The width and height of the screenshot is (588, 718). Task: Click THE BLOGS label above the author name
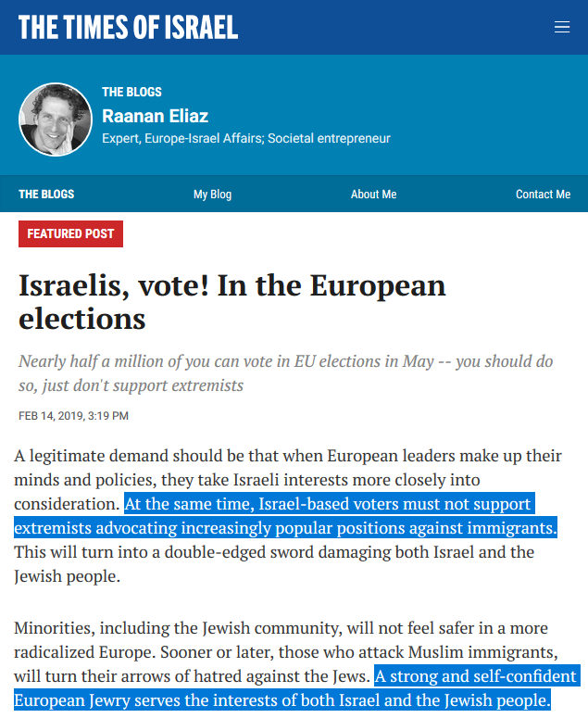(131, 92)
